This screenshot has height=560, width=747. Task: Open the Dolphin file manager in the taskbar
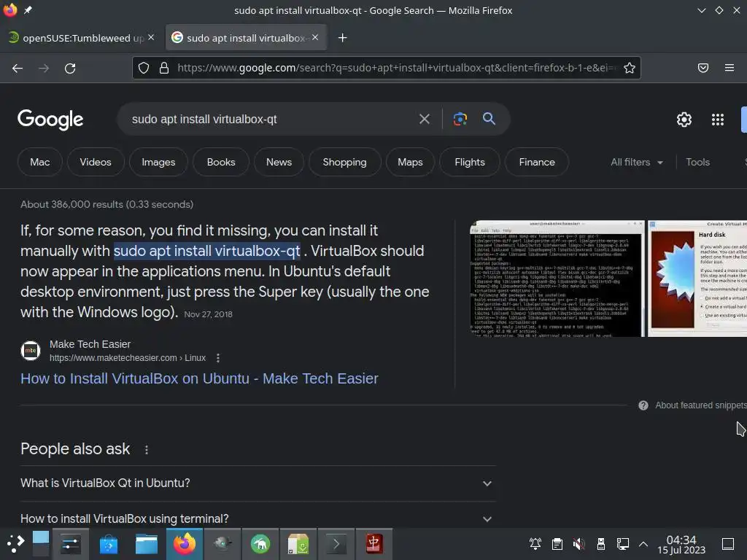pos(146,544)
